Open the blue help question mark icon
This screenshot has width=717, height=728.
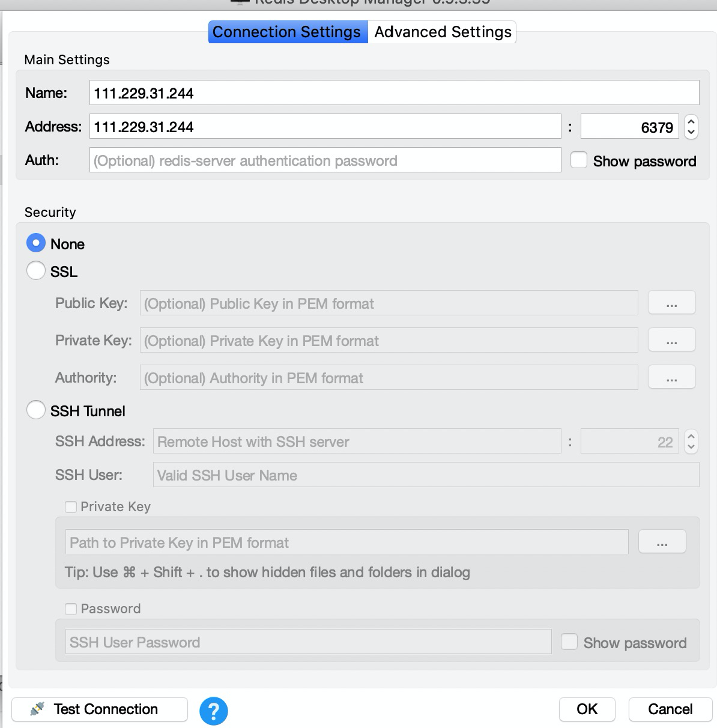click(x=214, y=711)
